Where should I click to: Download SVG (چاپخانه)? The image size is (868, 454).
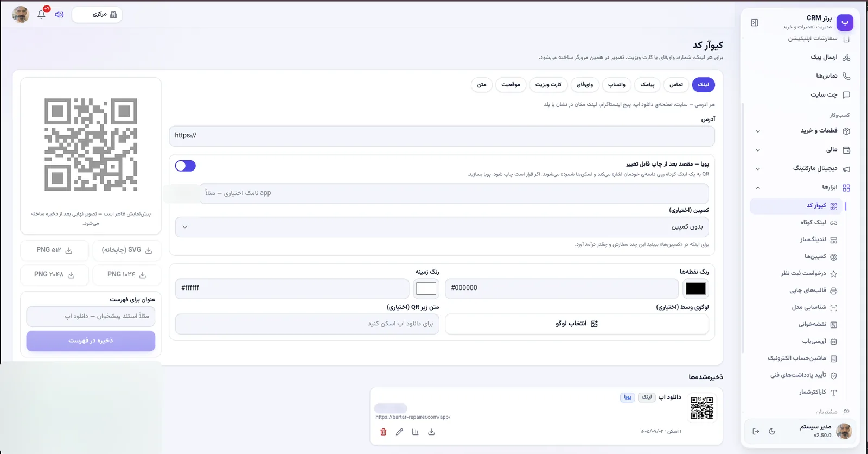point(126,250)
